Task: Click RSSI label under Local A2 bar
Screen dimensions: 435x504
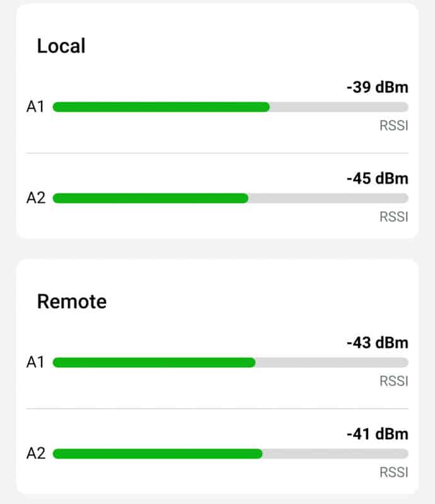Action: tap(394, 217)
